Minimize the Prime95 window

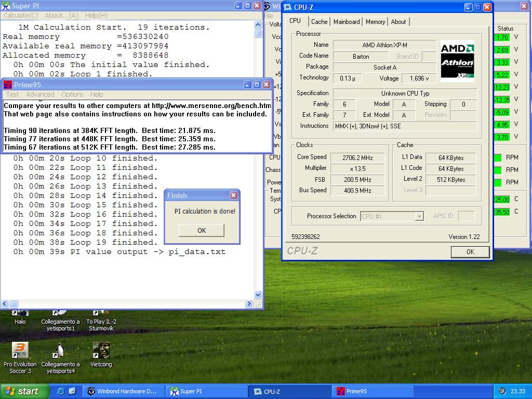pos(248,85)
